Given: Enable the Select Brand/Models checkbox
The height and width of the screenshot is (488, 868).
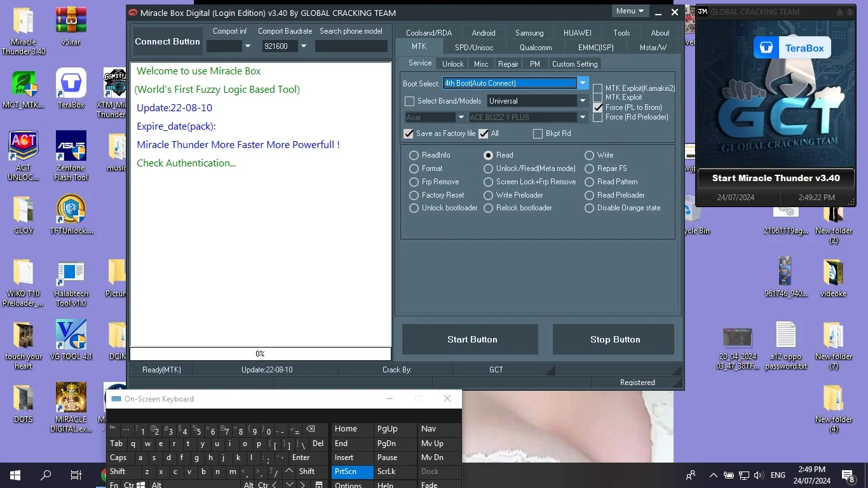Looking at the screenshot, I should 409,101.
